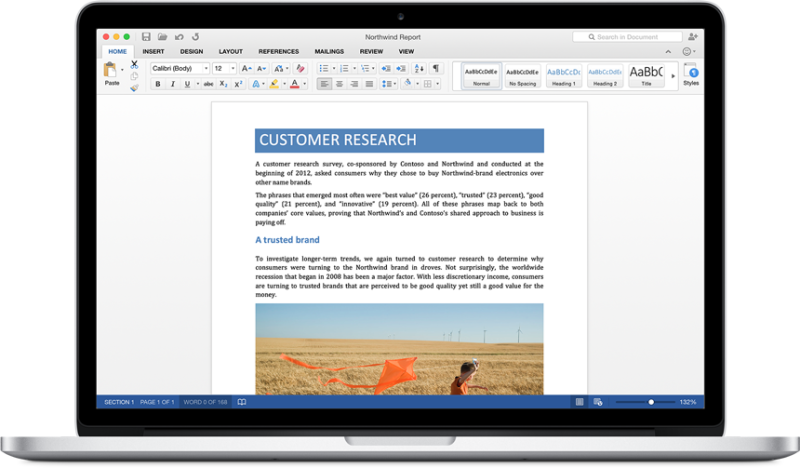
Task: Toggle center text alignment
Action: (x=339, y=84)
